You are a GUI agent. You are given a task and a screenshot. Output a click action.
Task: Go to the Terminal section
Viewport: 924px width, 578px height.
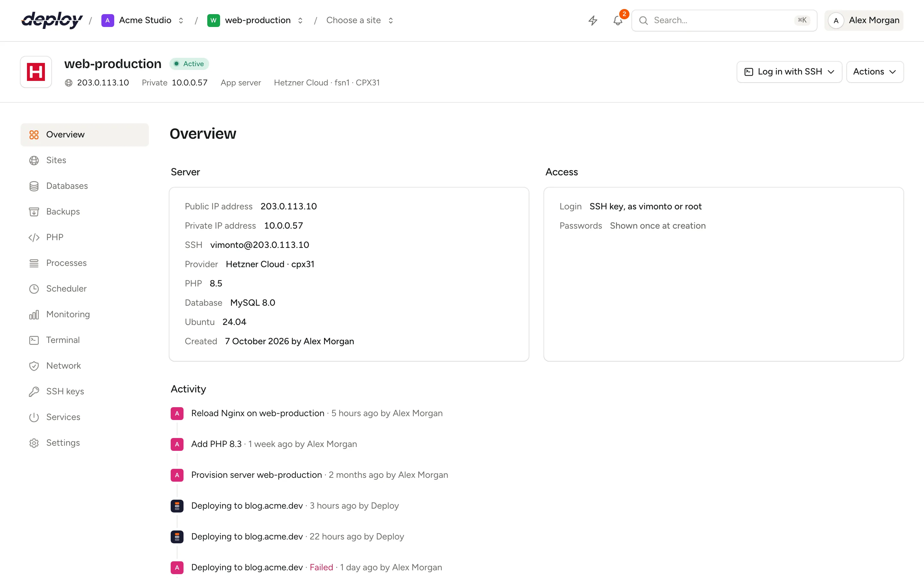click(85, 340)
